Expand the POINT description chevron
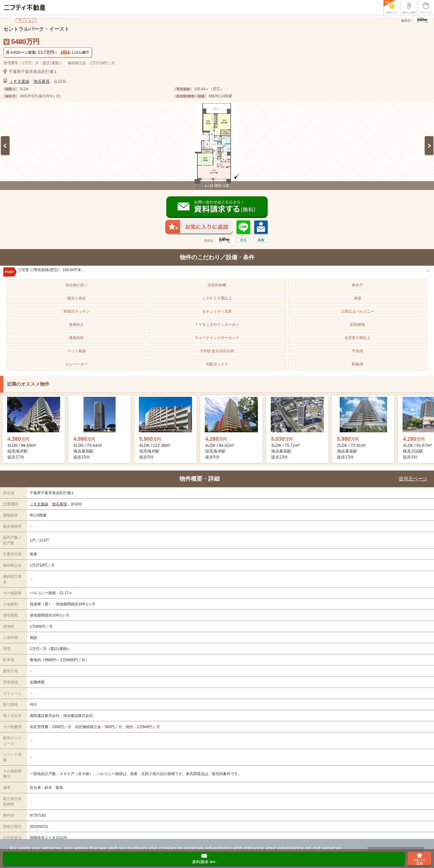 point(428,271)
